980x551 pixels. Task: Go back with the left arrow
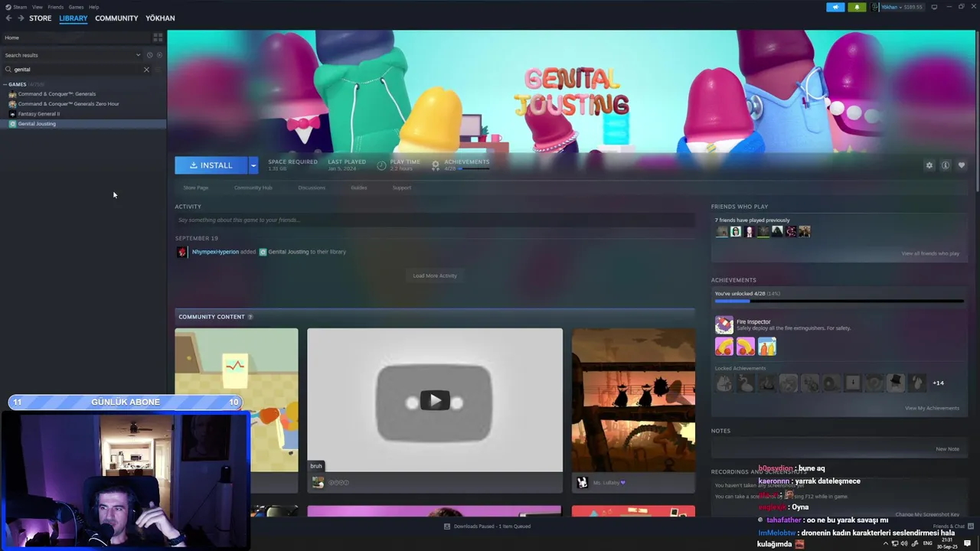click(x=9, y=18)
